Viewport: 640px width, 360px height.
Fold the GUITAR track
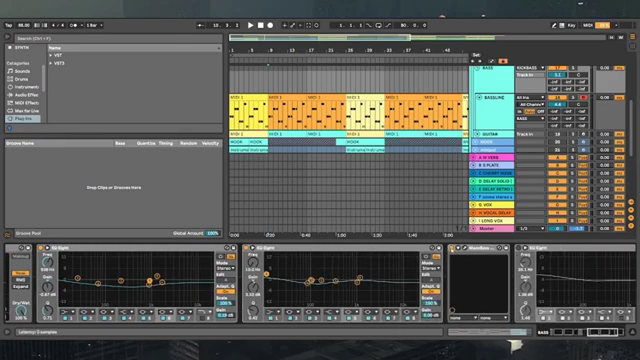477,134
